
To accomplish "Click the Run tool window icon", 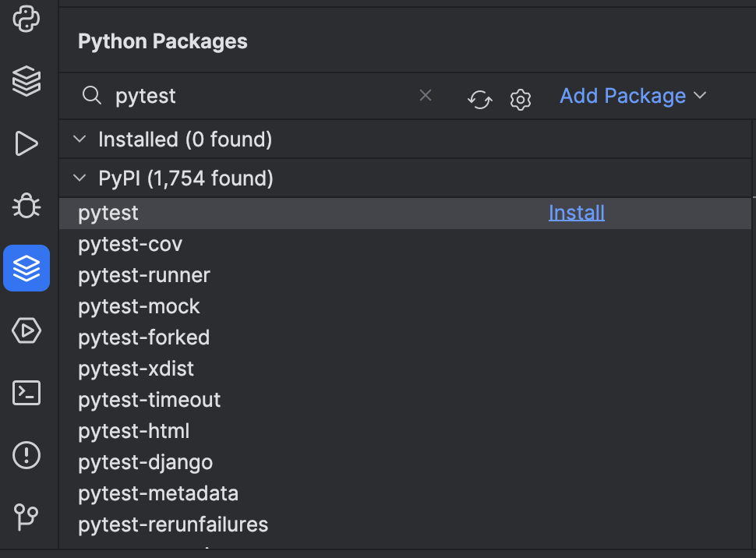I will (27, 143).
